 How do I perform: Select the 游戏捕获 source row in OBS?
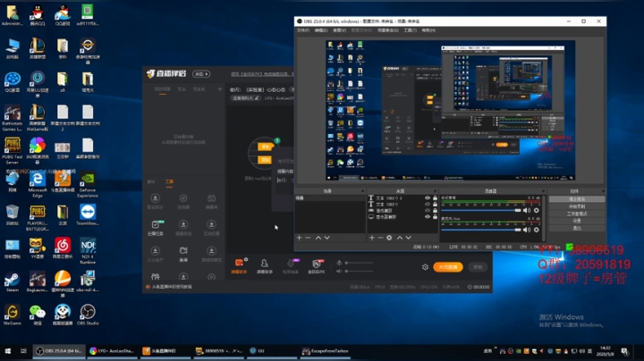pos(402,211)
